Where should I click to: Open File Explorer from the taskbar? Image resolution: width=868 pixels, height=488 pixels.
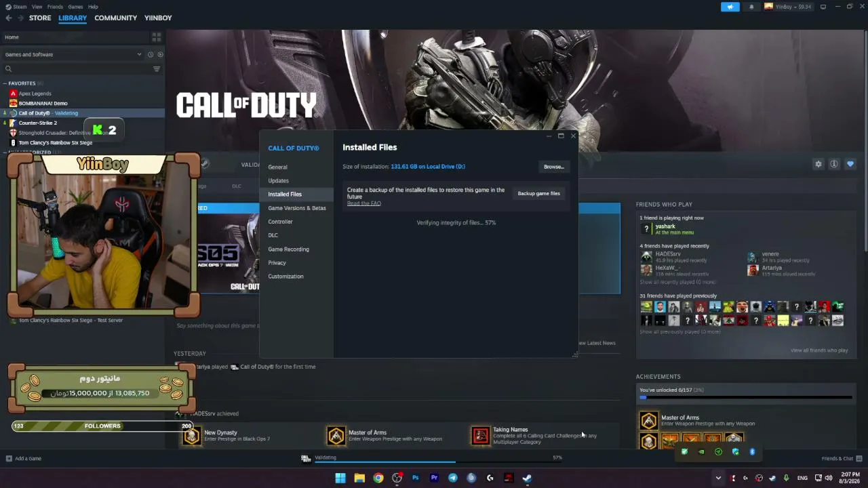(x=359, y=478)
